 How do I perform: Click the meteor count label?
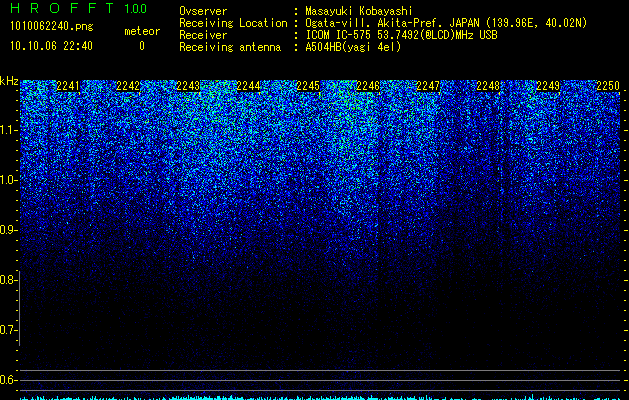[142, 31]
